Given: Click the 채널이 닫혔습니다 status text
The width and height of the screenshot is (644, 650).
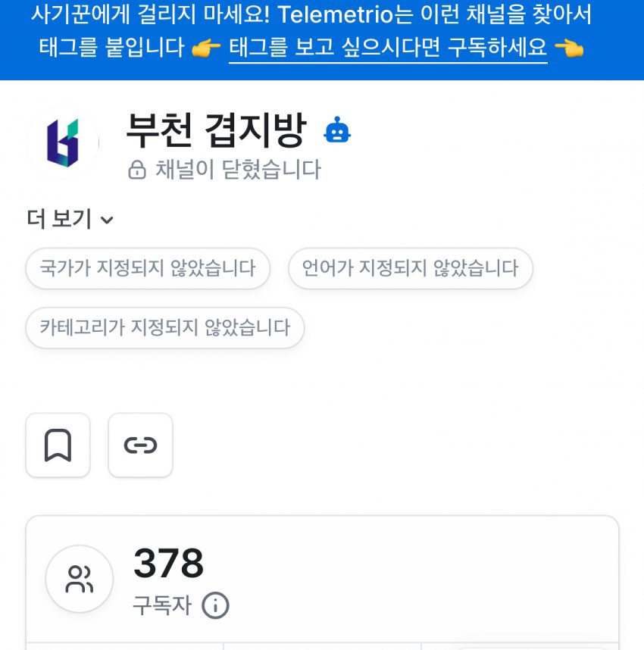Looking at the screenshot, I should (238, 170).
